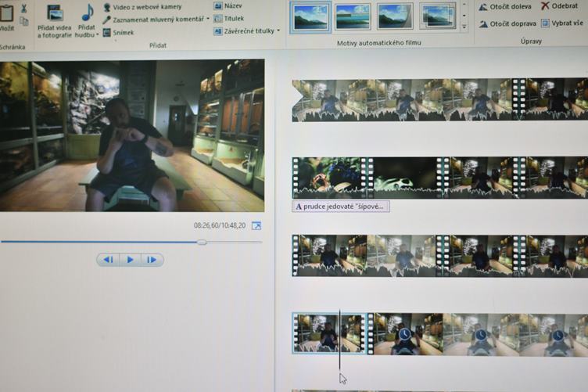
Task: Select the third AutoMovie theme thumbnail
Action: click(395, 16)
